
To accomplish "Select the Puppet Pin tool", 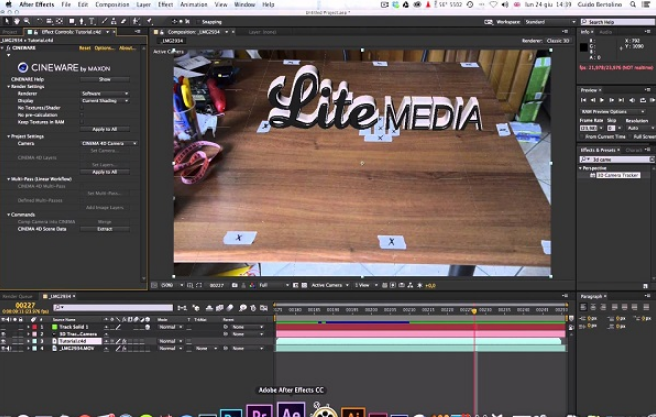I will pos(149,21).
